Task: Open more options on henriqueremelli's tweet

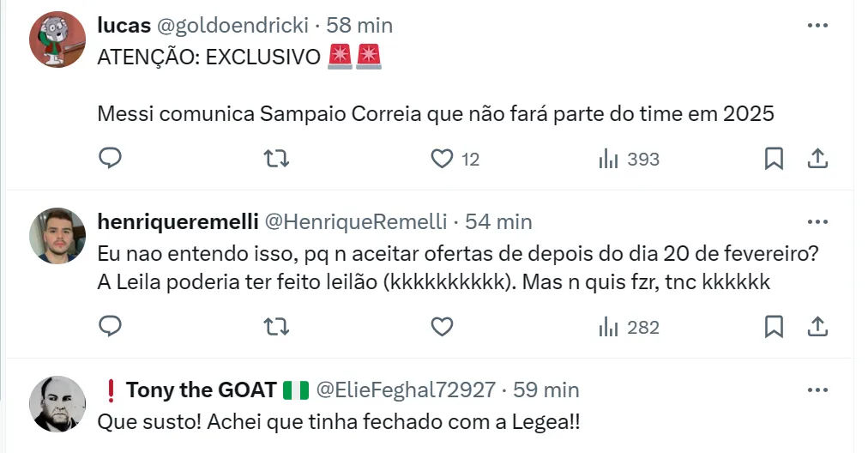Action: (x=817, y=221)
